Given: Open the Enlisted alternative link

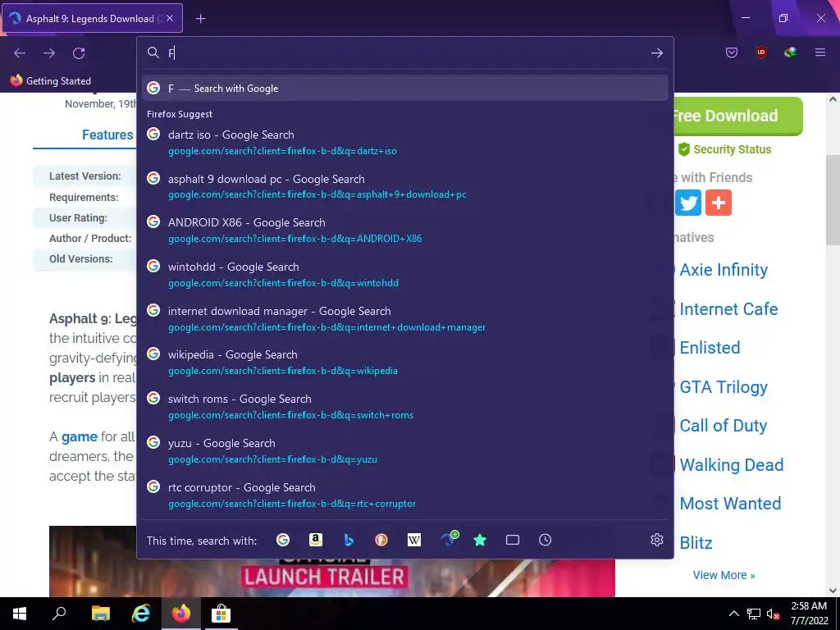Looking at the screenshot, I should (710, 348).
